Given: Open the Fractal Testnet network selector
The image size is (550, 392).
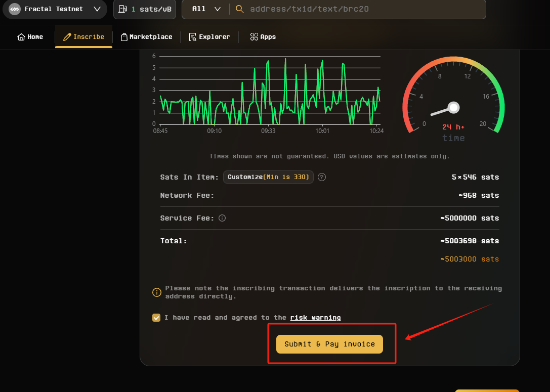Looking at the screenshot, I should point(55,9).
